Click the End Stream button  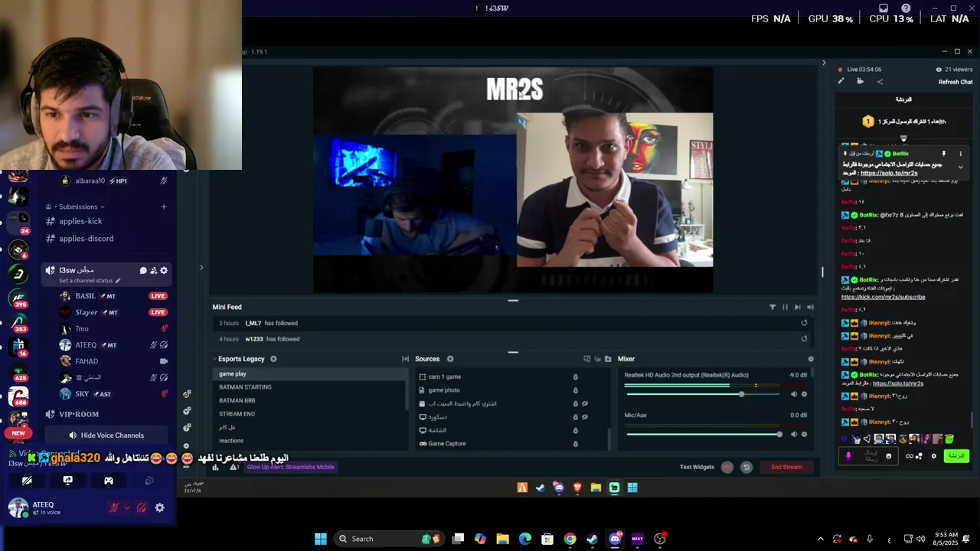click(x=786, y=467)
